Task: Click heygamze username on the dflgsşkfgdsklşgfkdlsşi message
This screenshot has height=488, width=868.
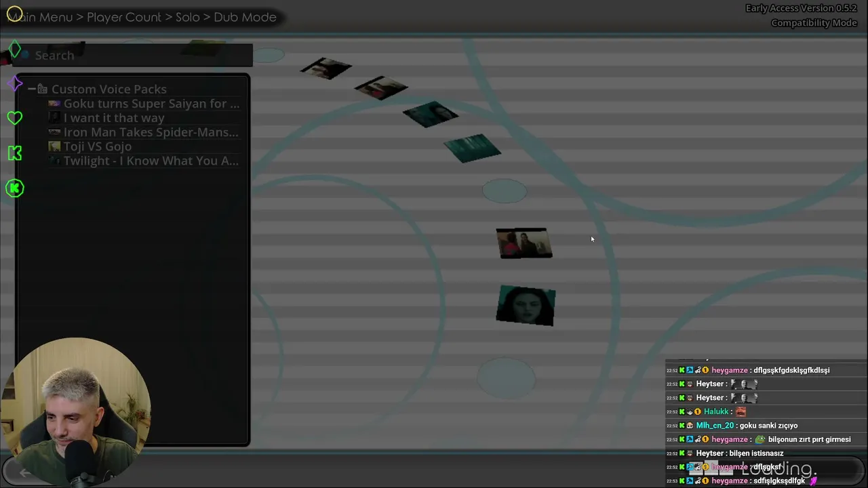Action: click(x=730, y=370)
